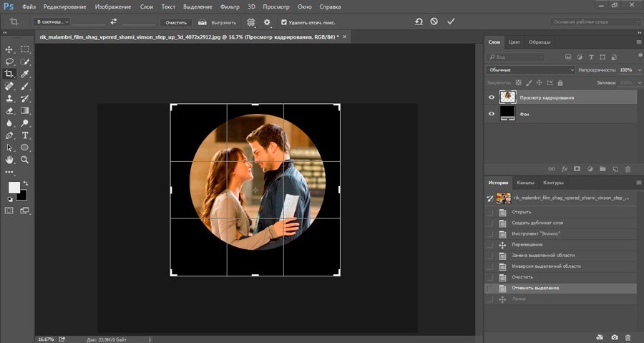The image size is (644, 343).
Task: Select the Eraser tool
Action: (9, 111)
